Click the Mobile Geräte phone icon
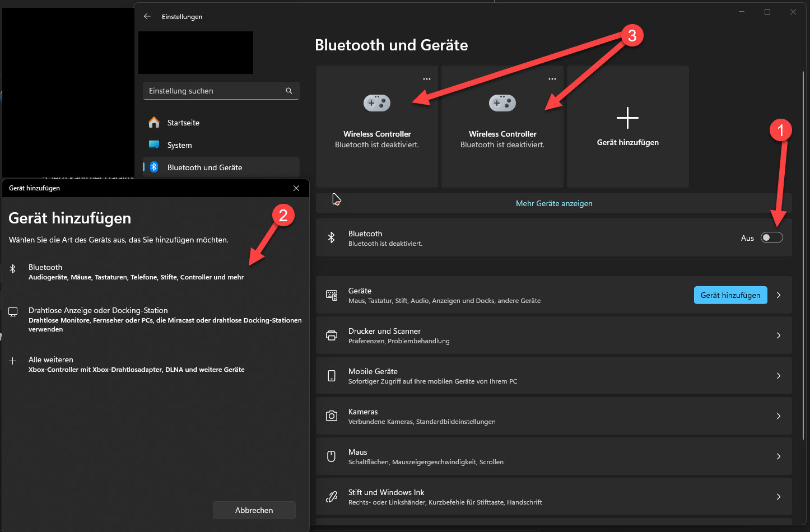The image size is (810, 532). click(332, 376)
